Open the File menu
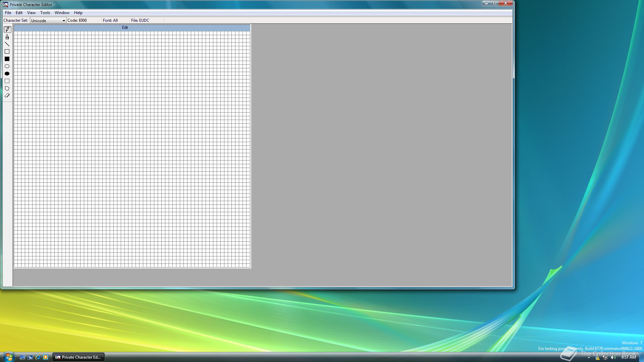The width and height of the screenshot is (644, 362). 8,13
